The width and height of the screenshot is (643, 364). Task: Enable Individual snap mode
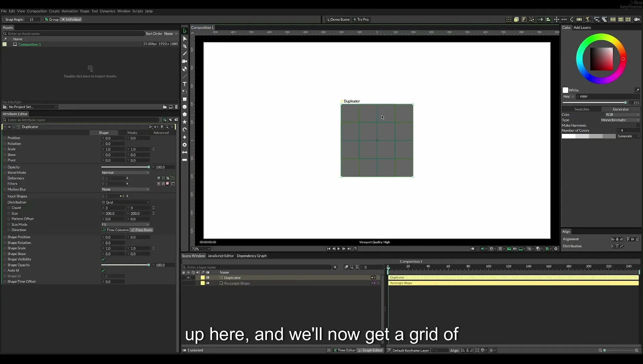[71, 19]
